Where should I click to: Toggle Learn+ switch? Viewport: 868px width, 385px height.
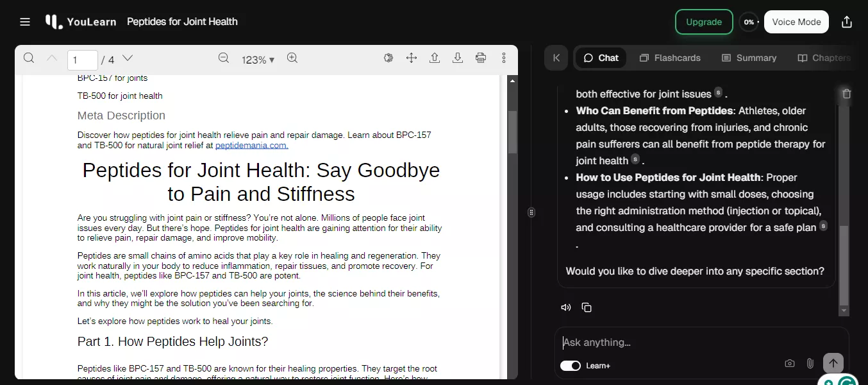(571, 366)
